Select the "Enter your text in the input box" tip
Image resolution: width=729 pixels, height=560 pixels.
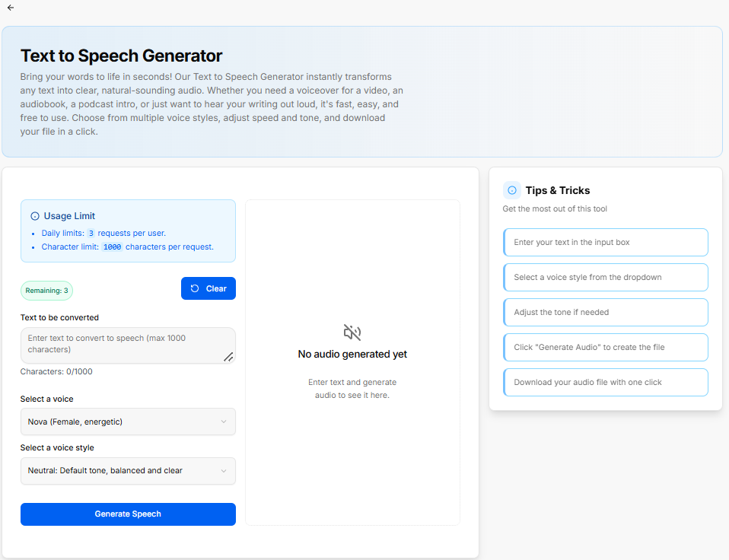pyautogui.click(x=605, y=242)
